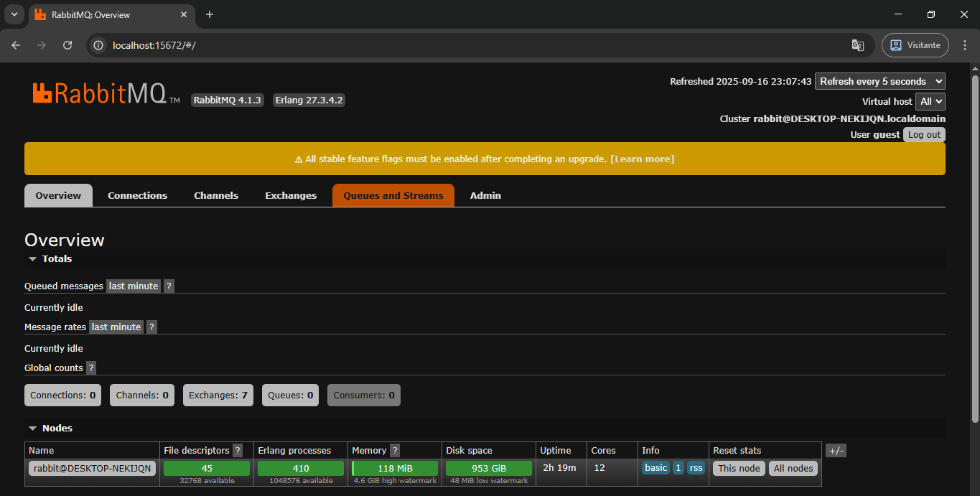The image size is (980, 496).
Task: Click the Memory 118 MiB usage bar
Action: pos(395,468)
